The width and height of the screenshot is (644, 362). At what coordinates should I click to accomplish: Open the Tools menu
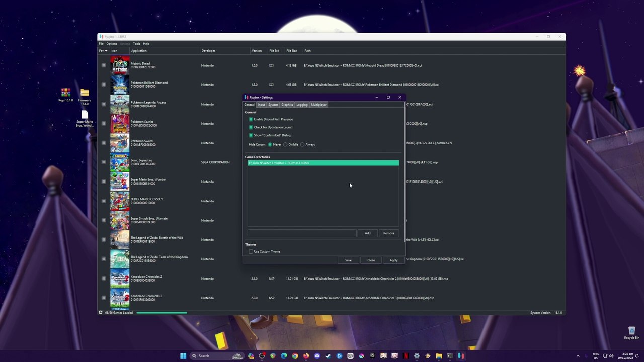coord(136,44)
